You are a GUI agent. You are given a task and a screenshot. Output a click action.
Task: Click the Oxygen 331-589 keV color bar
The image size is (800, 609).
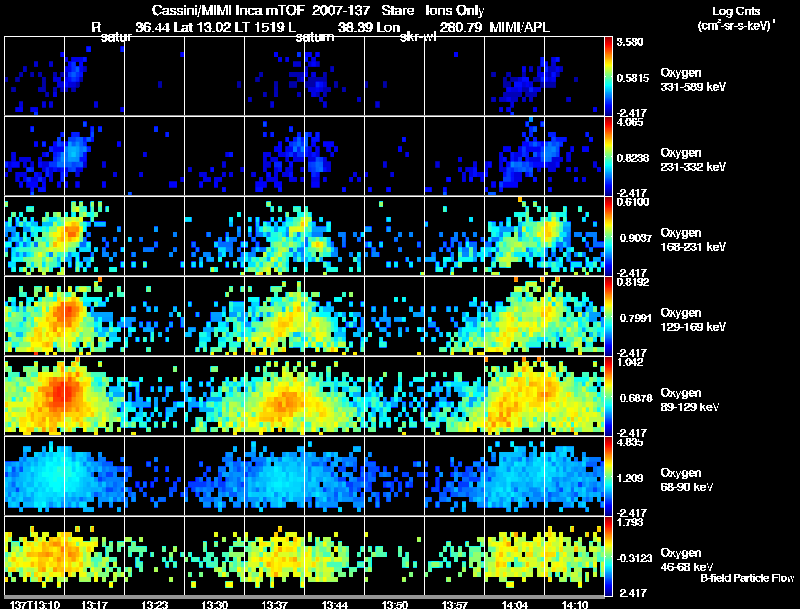pyautogui.click(x=608, y=76)
